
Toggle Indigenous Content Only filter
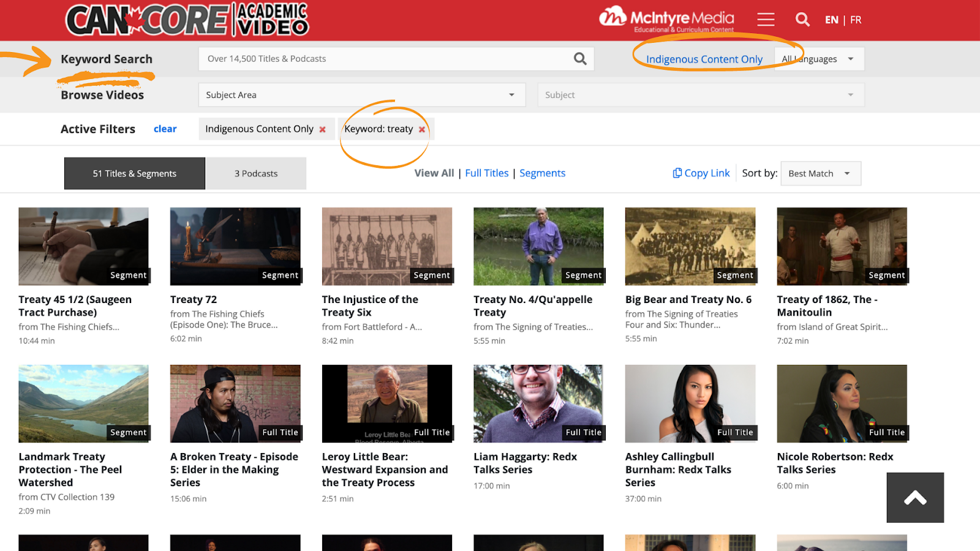(x=704, y=59)
